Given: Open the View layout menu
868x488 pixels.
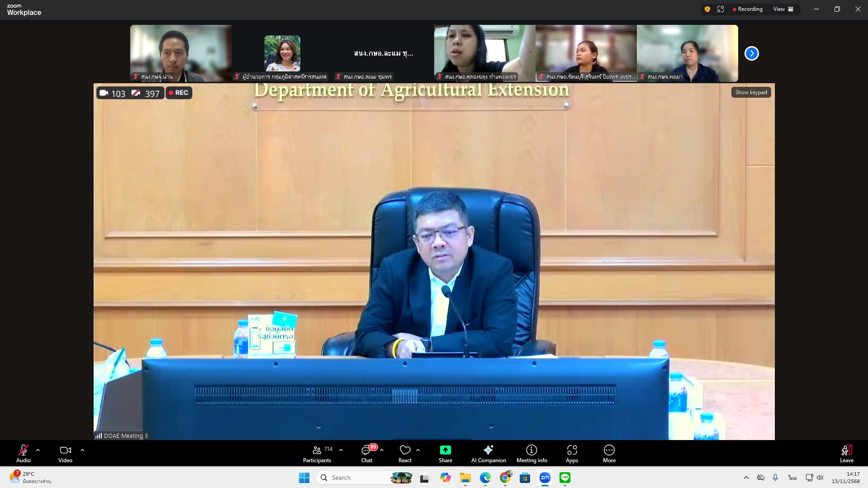Looking at the screenshot, I should click(783, 9).
